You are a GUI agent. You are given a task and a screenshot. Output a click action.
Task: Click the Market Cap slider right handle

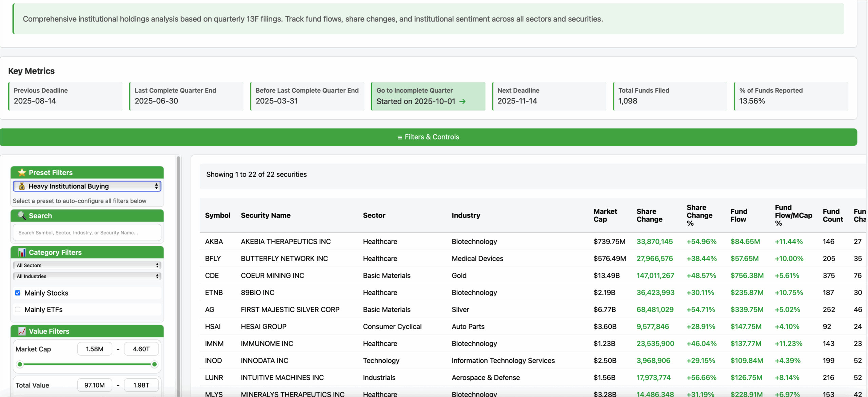click(154, 364)
